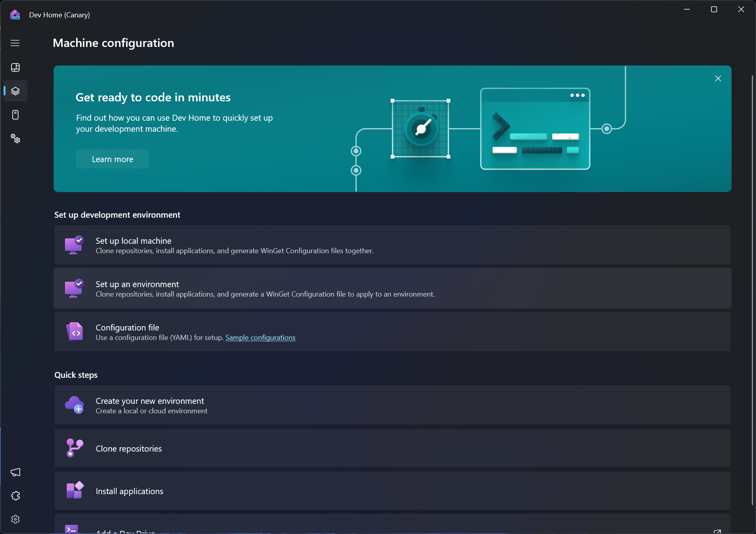Open the Environments page in the sidebar
This screenshot has height=534, width=756.
pyautogui.click(x=15, y=114)
